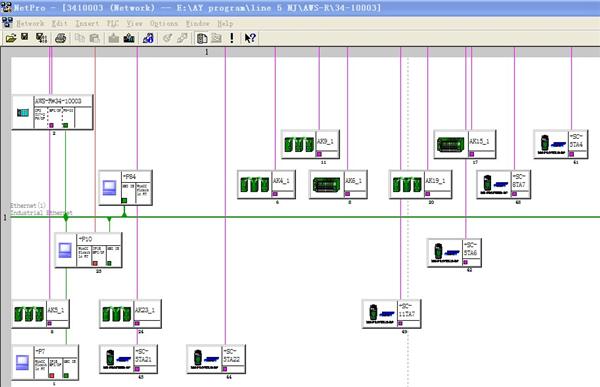Select the AK23_1 station block

[130, 314]
